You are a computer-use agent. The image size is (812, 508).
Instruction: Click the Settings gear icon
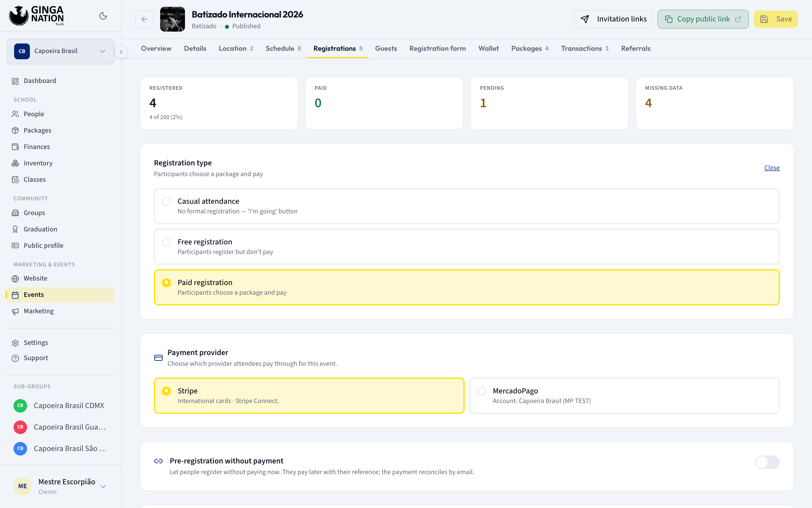pyautogui.click(x=15, y=343)
